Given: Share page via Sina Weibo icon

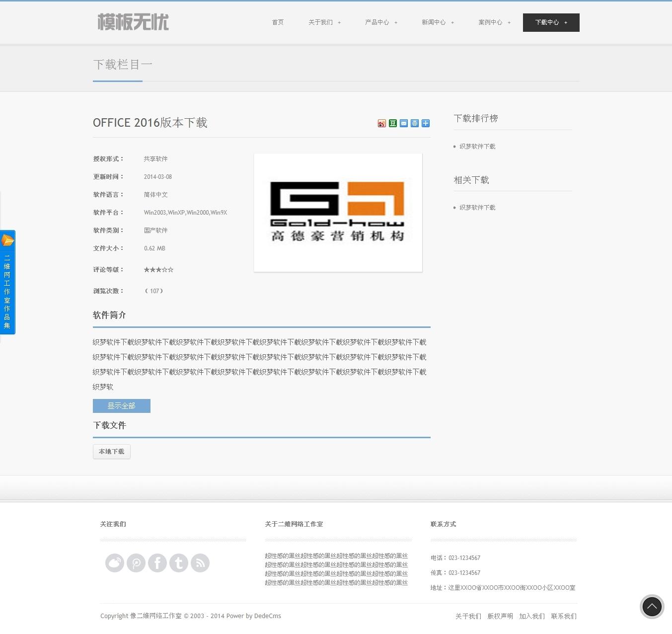Looking at the screenshot, I should pos(381,123).
